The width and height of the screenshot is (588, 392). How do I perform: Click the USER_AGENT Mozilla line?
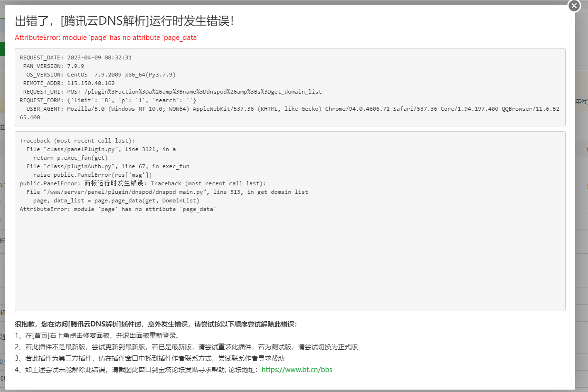click(290, 113)
